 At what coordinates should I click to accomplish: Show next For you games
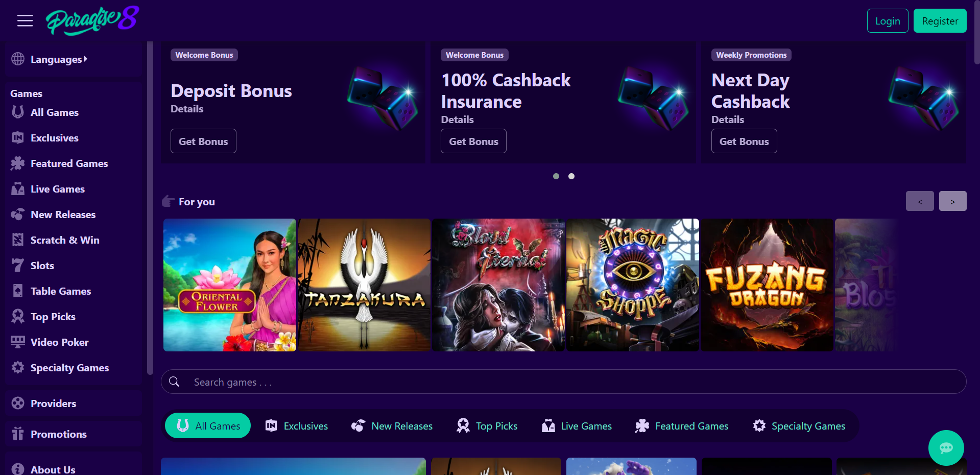point(952,201)
